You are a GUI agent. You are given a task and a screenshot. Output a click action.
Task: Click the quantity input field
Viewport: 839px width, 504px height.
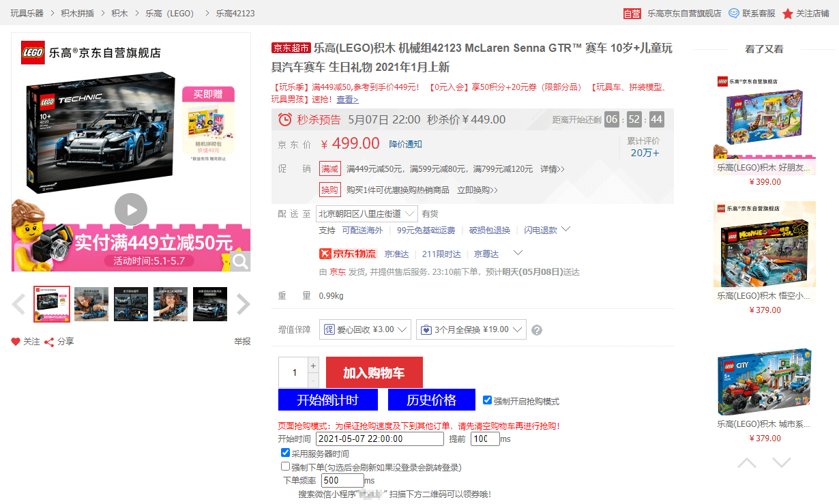point(294,372)
